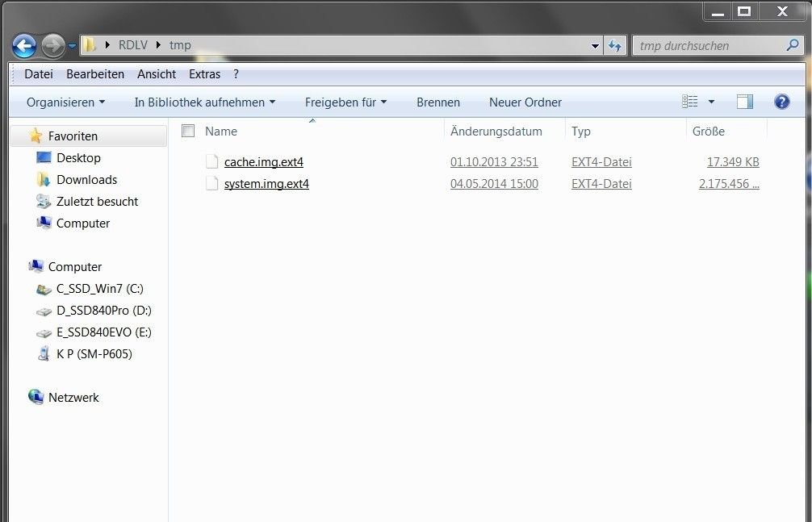This screenshot has width=812, height=522.
Task: Open the Extras menu
Action: pyautogui.click(x=204, y=74)
